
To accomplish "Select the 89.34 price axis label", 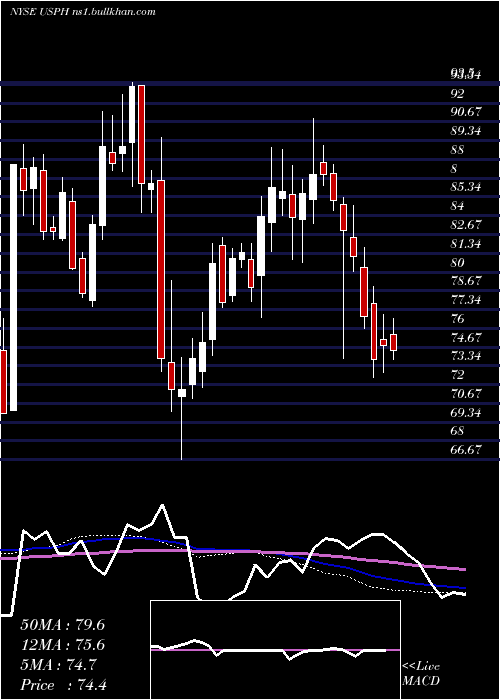I will (x=465, y=131).
